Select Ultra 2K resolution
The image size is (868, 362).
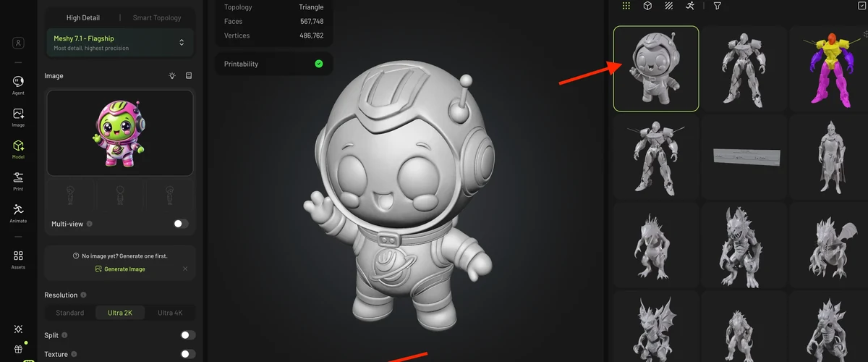coord(120,313)
